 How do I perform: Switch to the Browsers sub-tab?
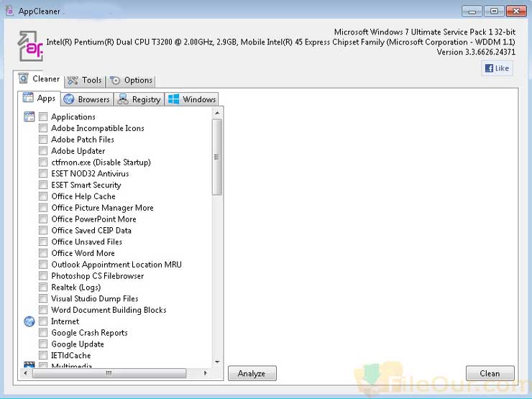pyautogui.click(x=87, y=99)
